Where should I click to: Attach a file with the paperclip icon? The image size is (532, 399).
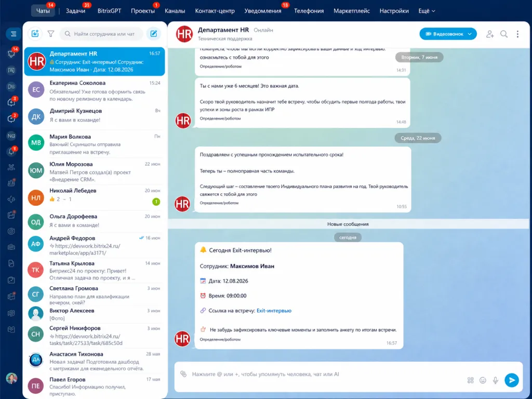183,374
